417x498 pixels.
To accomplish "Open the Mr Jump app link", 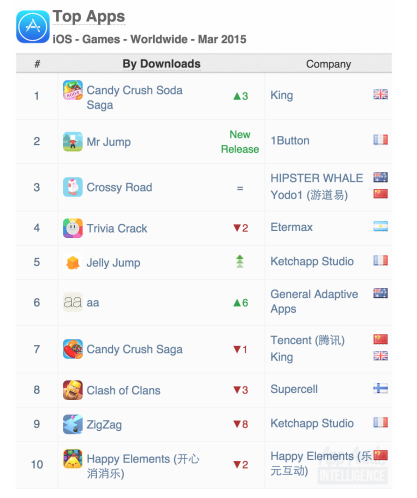I will [x=109, y=142].
